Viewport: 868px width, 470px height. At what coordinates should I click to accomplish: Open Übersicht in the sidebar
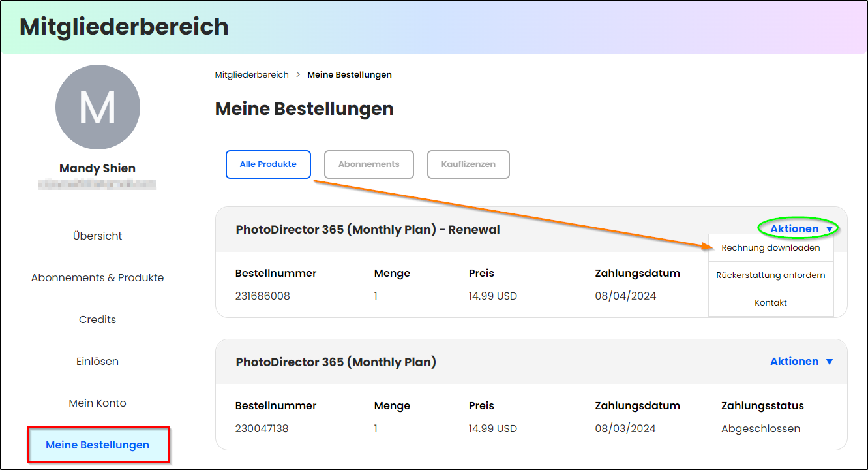[x=98, y=236]
